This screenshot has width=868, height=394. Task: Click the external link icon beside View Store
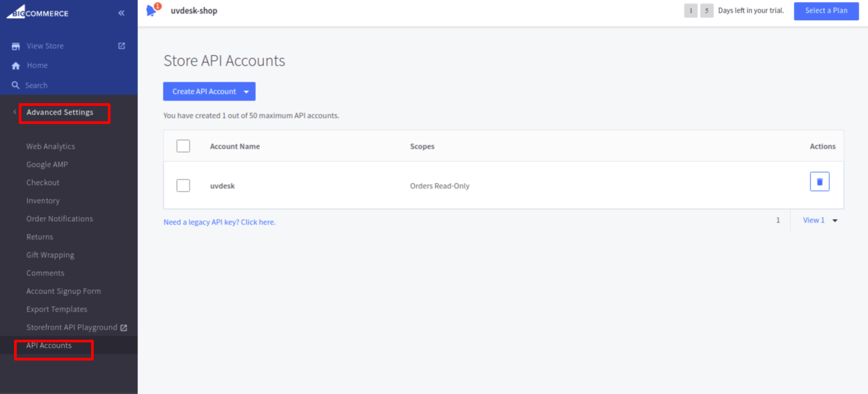(x=121, y=46)
